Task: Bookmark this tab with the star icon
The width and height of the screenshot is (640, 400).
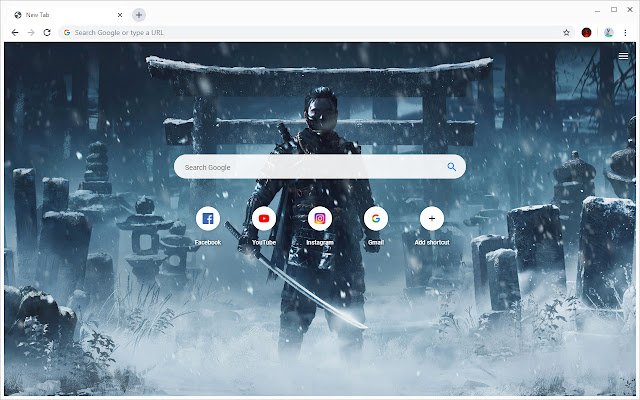Action: point(566,33)
